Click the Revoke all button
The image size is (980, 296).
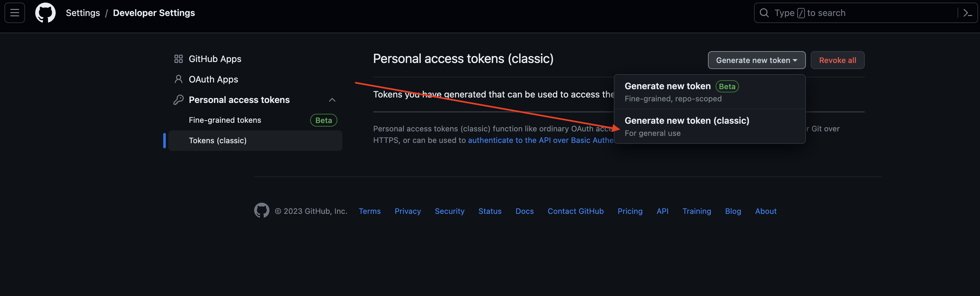837,60
